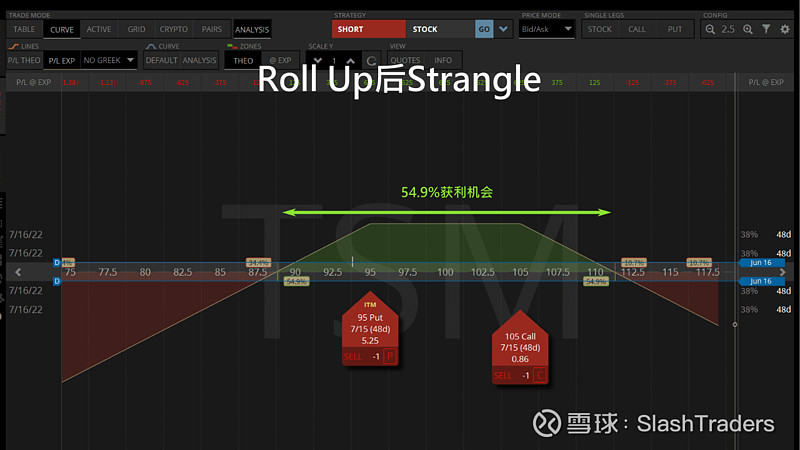The width and height of the screenshot is (800, 450).
Task: Reset the Scale Y with refresh icon
Action: click(x=371, y=61)
